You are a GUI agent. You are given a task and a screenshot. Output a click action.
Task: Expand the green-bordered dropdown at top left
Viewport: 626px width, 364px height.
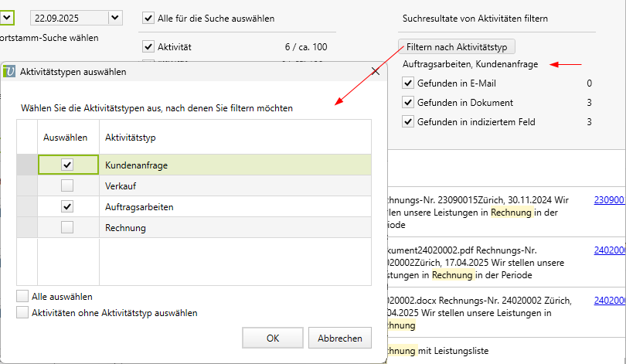(x=8, y=15)
